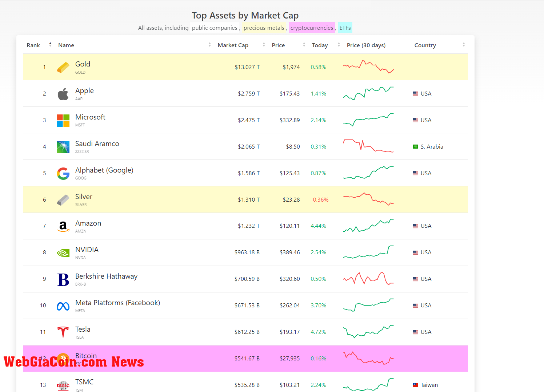
Task: Sort table by Rank column arrows
Action: 50,45
